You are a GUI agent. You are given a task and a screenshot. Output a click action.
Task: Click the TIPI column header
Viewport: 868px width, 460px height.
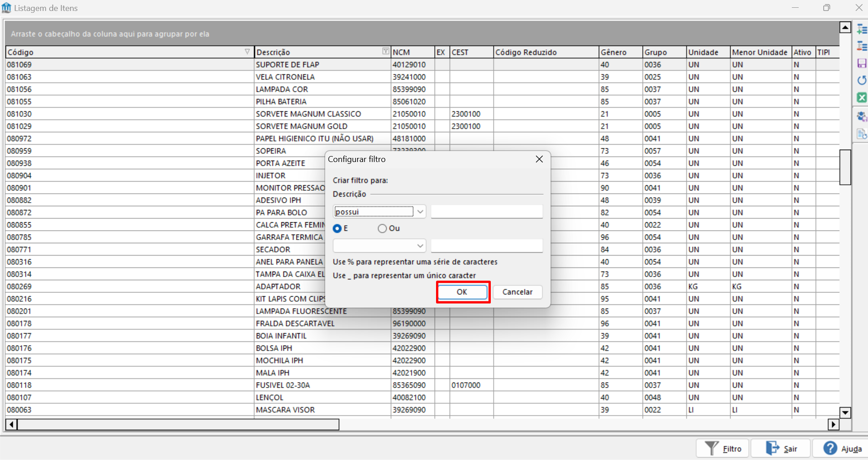(x=827, y=52)
